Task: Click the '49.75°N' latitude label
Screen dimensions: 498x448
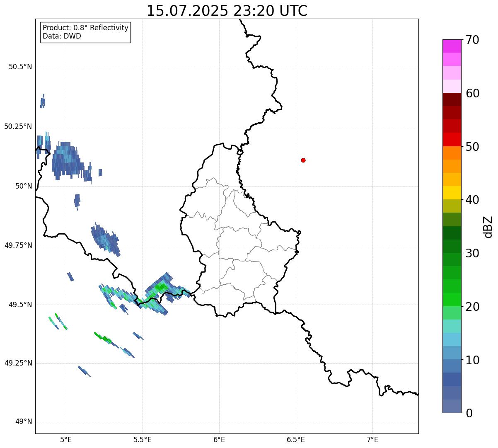Action: click(18, 245)
